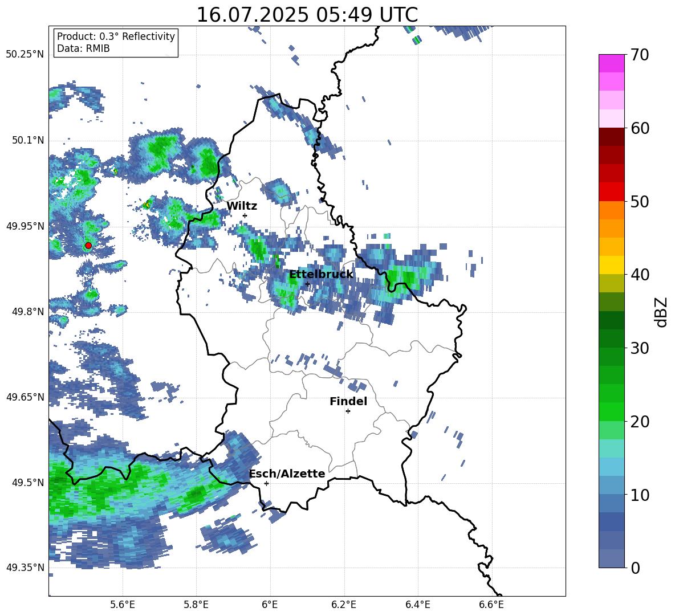Viewport: 675px width, 616px height.
Task: Click the 49.65°N latitude label
Action: [25, 397]
